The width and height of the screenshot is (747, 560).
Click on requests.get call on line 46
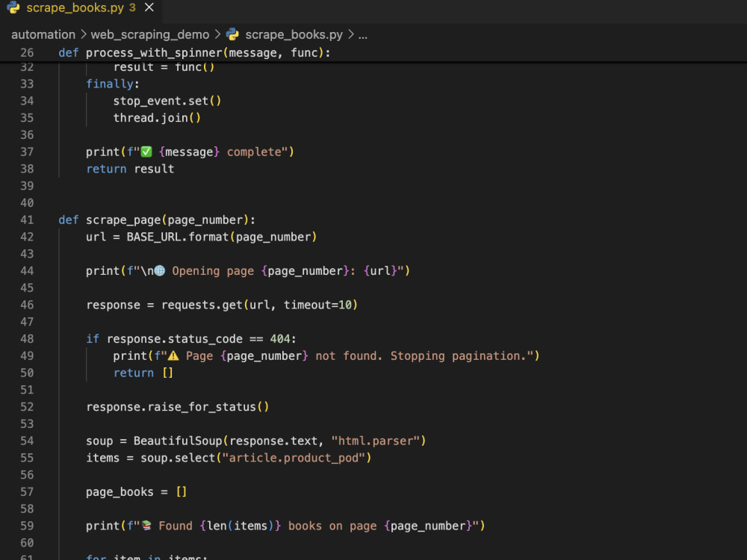[202, 305]
